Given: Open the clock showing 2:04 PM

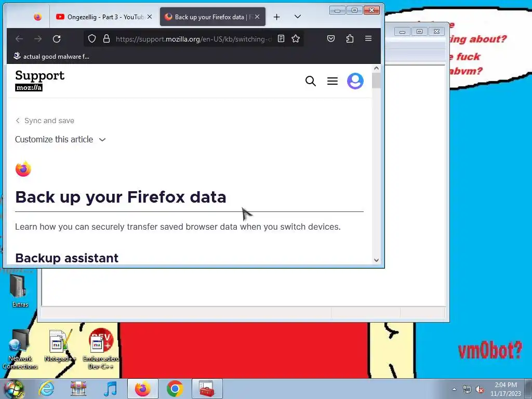Looking at the screenshot, I should (x=506, y=389).
